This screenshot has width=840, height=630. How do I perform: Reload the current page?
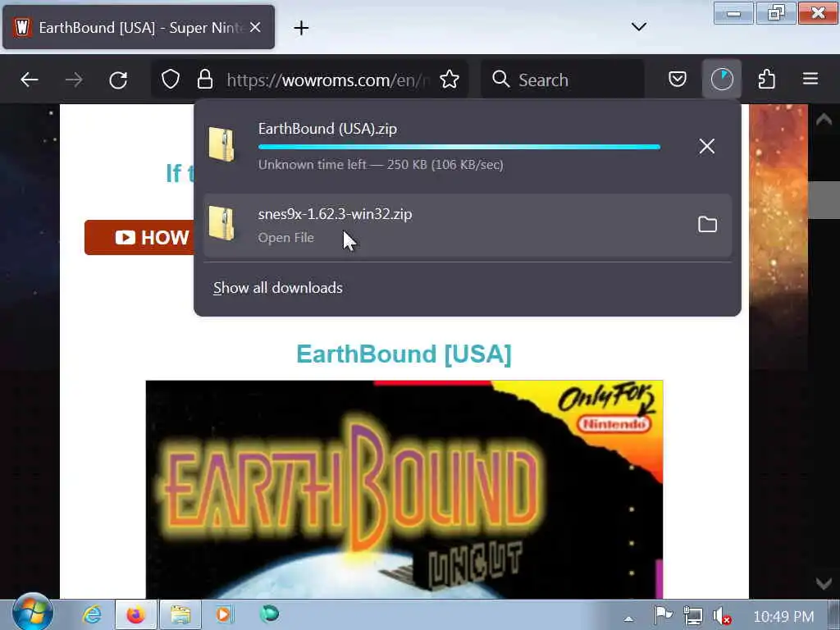coord(118,80)
